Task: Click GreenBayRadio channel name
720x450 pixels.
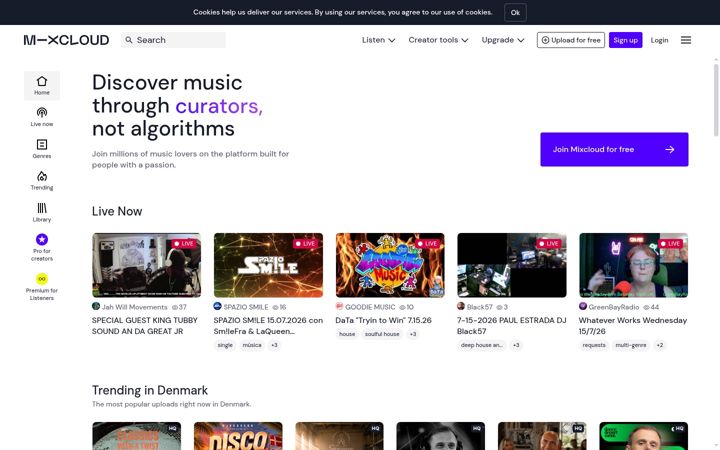Action: (614, 307)
